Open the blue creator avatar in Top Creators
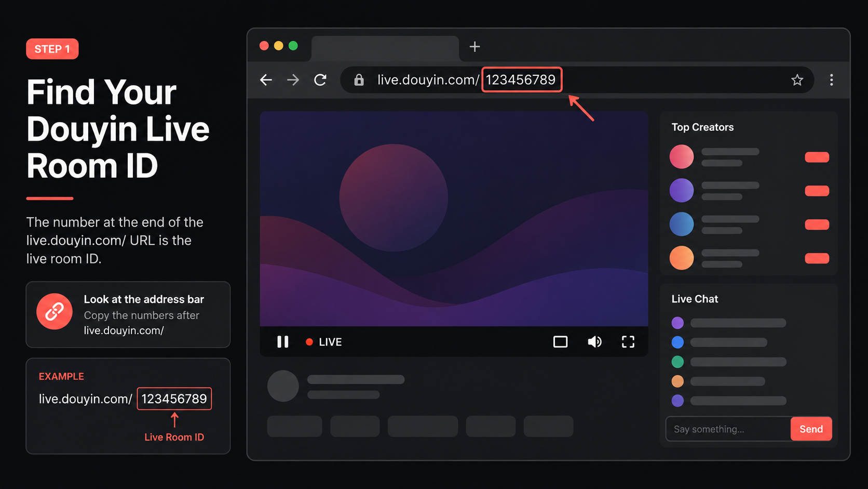The height and width of the screenshot is (489, 868). coord(682,224)
